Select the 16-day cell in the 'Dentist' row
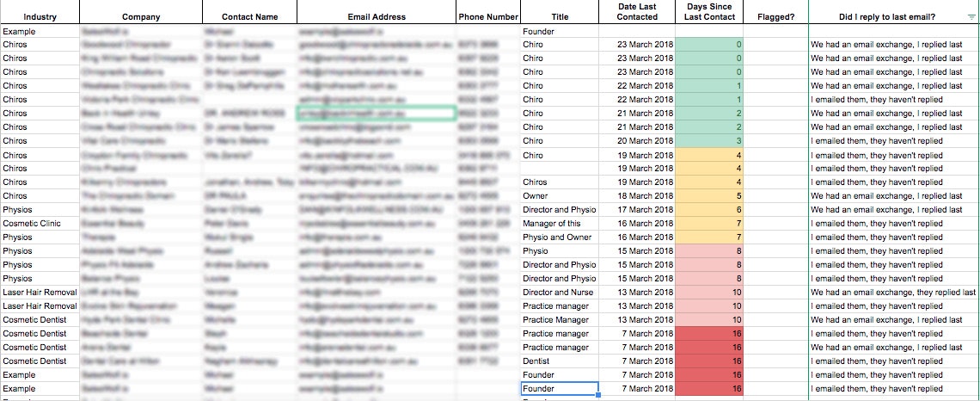Image resolution: width=980 pixels, height=401 pixels. [x=709, y=361]
